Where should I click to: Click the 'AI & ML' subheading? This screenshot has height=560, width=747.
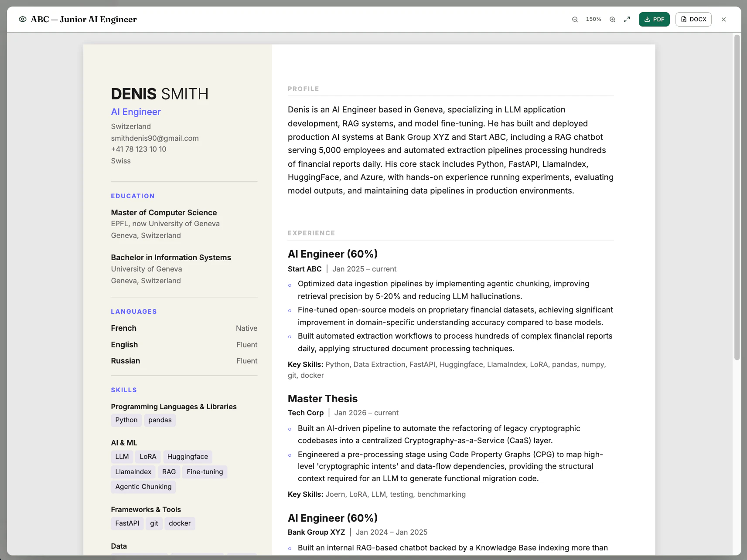[x=124, y=443]
